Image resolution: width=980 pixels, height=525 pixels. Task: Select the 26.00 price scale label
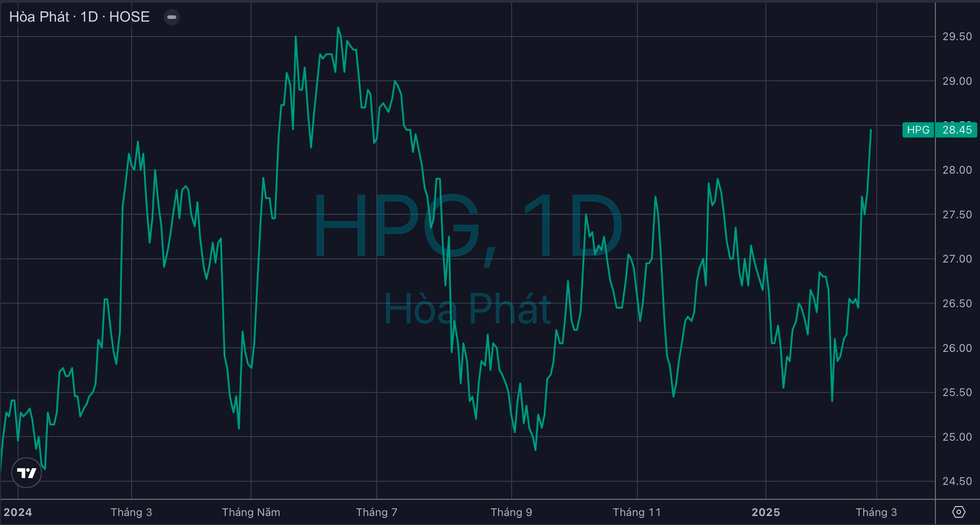(x=957, y=348)
